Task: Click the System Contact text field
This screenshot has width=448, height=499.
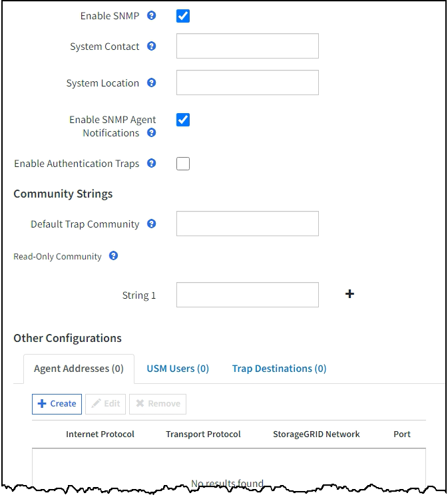Action: click(x=247, y=47)
